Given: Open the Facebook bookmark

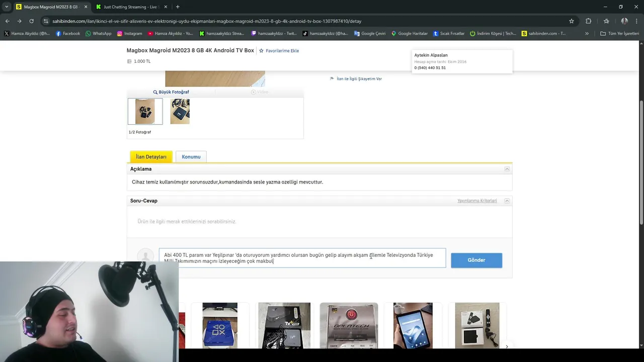Looking at the screenshot, I should tap(68, 34).
